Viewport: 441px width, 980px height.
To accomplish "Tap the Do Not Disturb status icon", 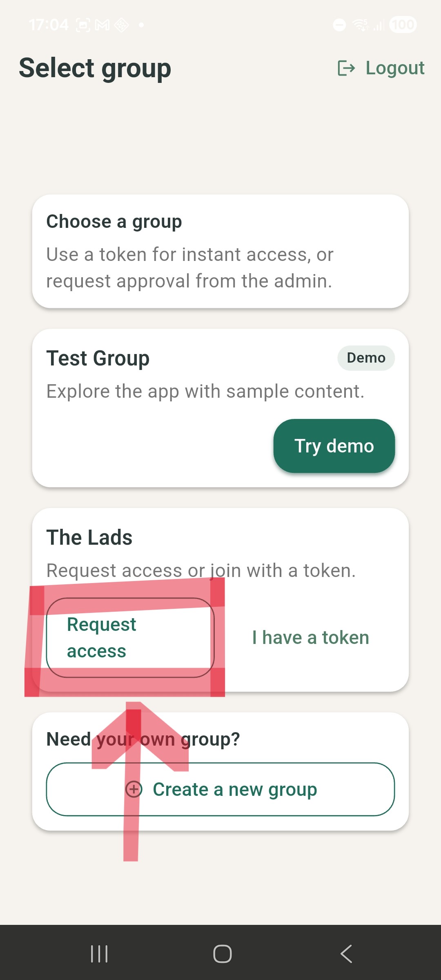I will coord(339,25).
